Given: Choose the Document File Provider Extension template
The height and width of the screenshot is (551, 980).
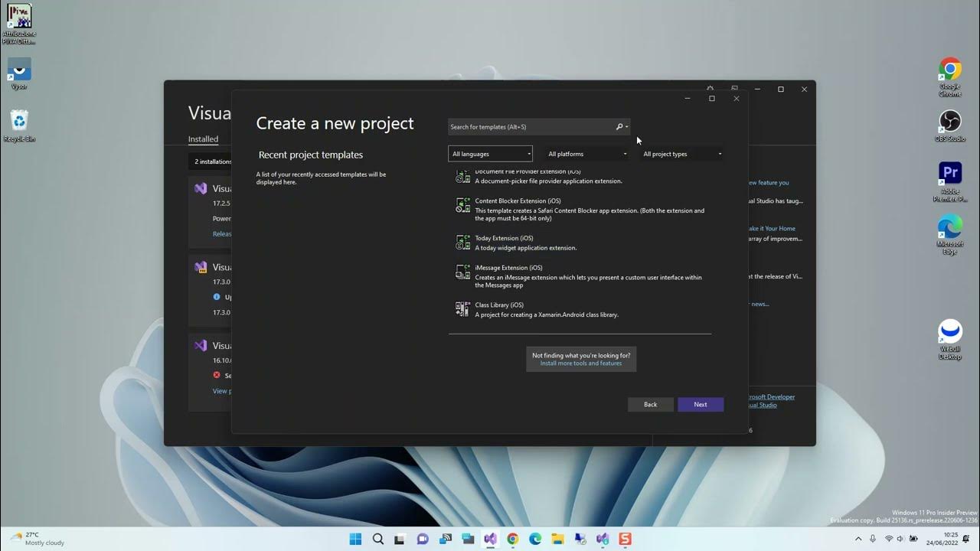Looking at the screenshot, I should pyautogui.click(x=580, y=177).
